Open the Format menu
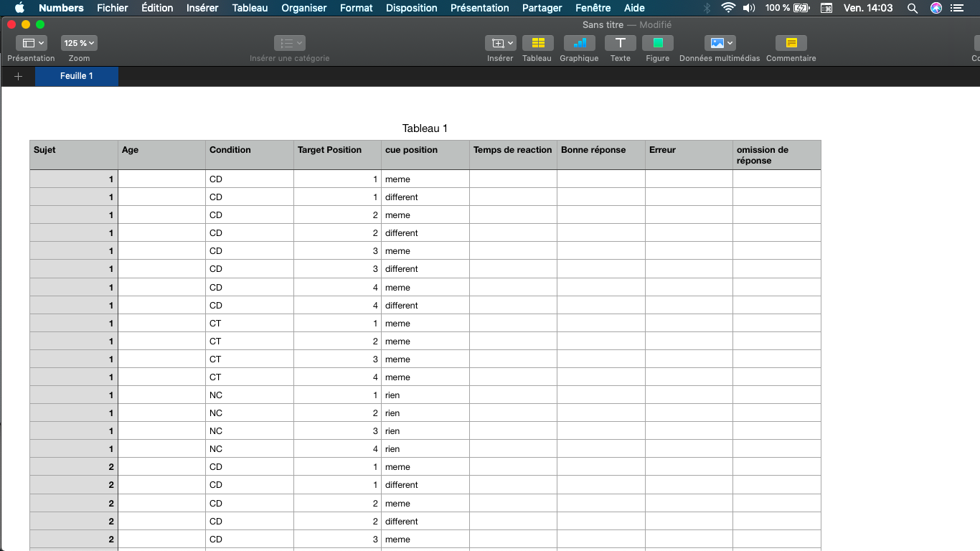Screen dimensions: 980x551 357,8
